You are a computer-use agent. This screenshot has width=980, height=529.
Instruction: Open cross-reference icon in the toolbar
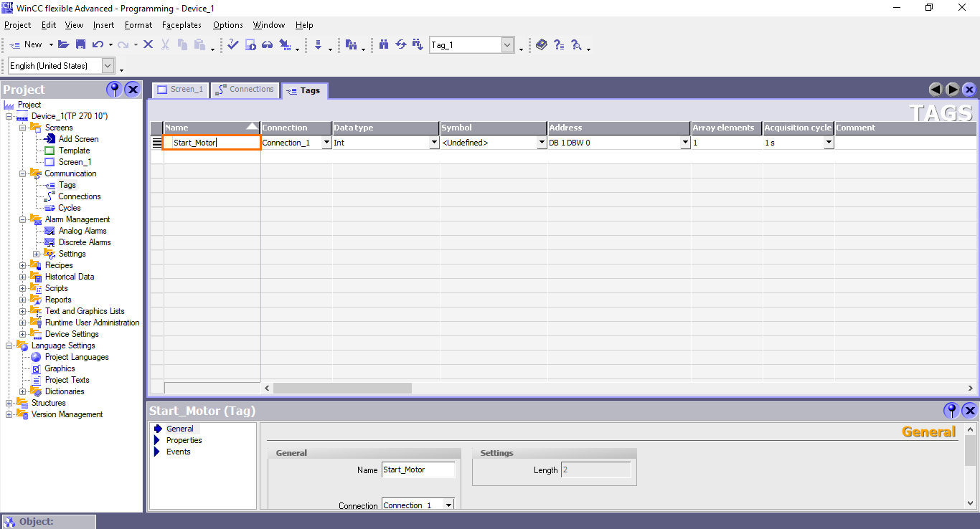(x=351, y=44)
